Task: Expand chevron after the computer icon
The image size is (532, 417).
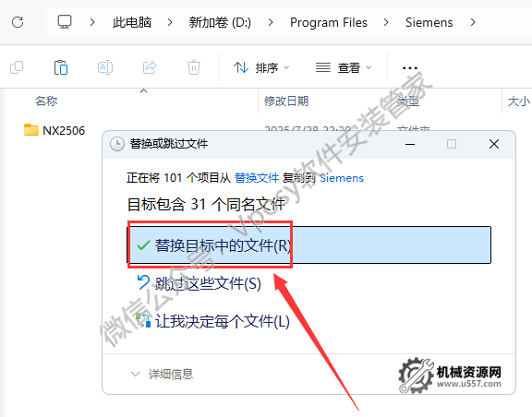Action: 92,22
